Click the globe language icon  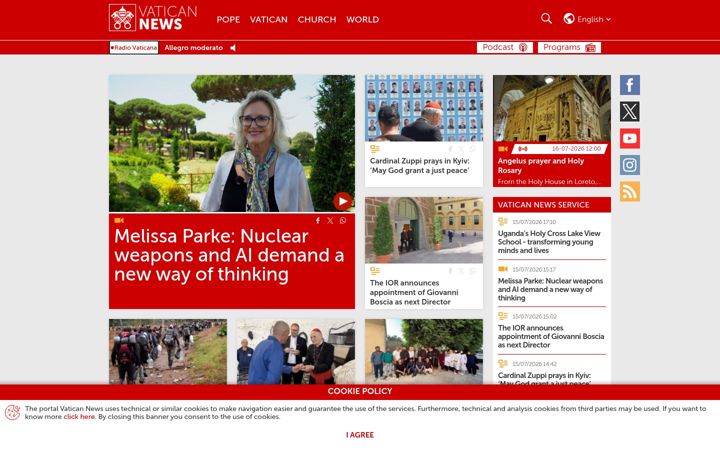point(569,19)
